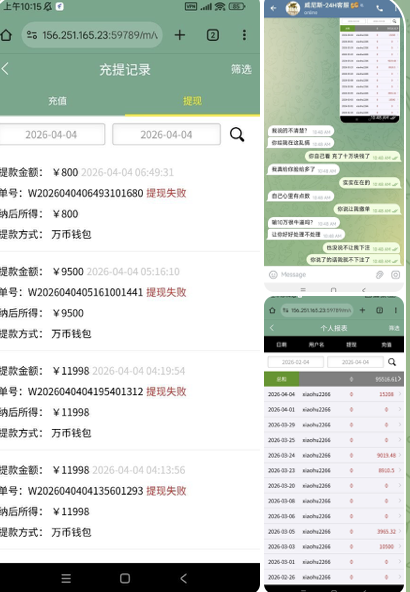Screen dimensions: 410x592
Task: Tap the start date field on 充提记录 page
Action: tap(52, 134)
